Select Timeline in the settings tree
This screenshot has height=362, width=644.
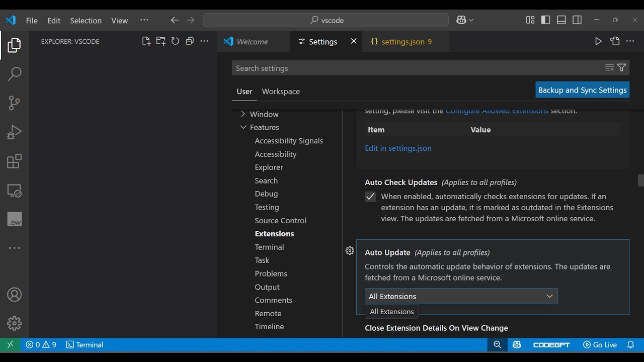269,326
